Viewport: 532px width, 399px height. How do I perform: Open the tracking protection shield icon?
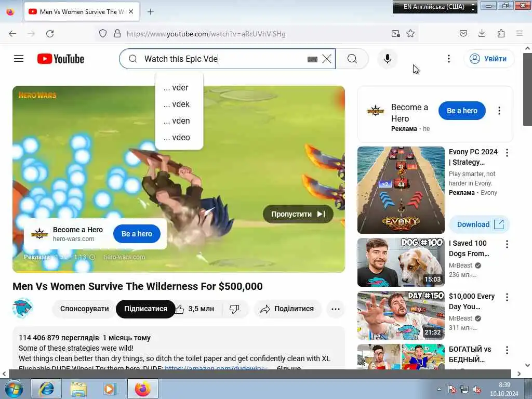[x=103, y=34]
